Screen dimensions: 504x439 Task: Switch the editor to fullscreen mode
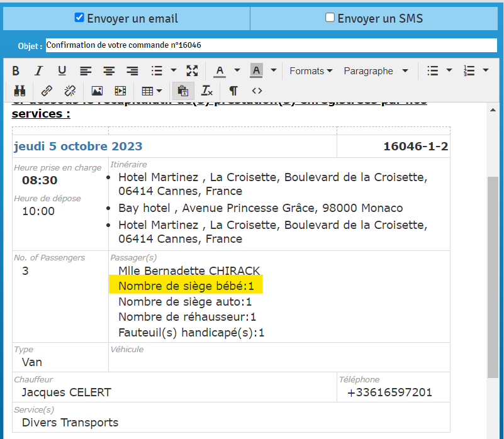pyautogui.click(x=193, y=70)
